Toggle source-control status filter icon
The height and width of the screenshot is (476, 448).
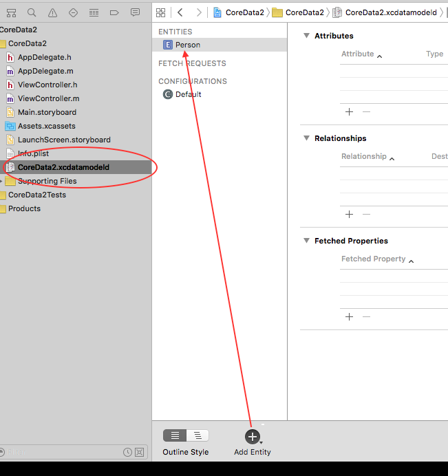point(140,453)
